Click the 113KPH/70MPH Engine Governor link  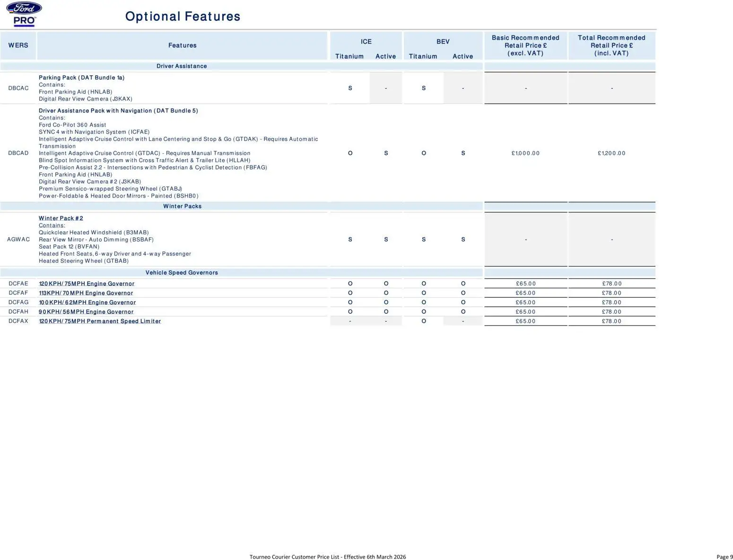(x=86, y=293)
